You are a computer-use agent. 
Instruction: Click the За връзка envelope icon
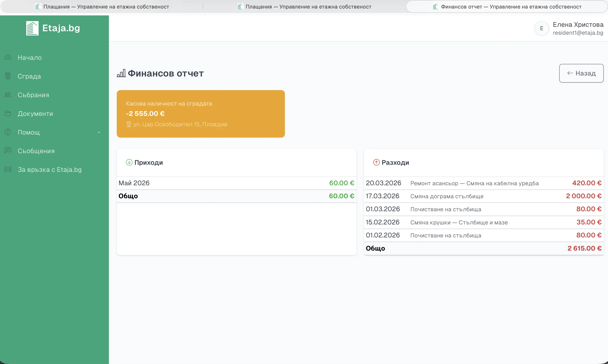(8, 169)
